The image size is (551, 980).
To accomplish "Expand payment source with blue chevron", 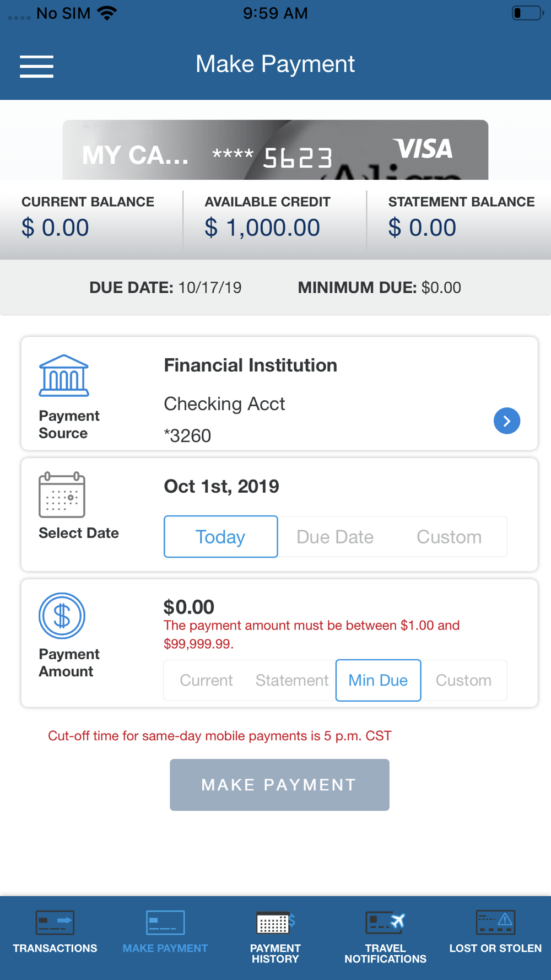I will click(x=507, y=421).
